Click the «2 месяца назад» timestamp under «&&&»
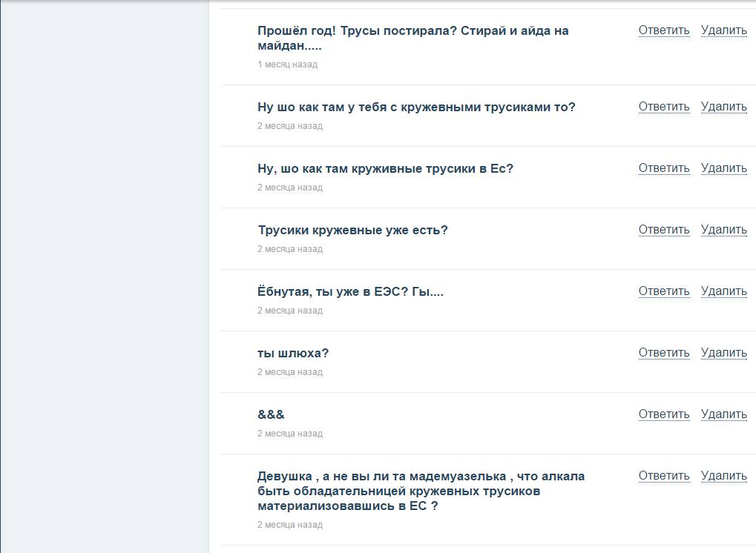 pyautogui.click(x=290, y=433)
